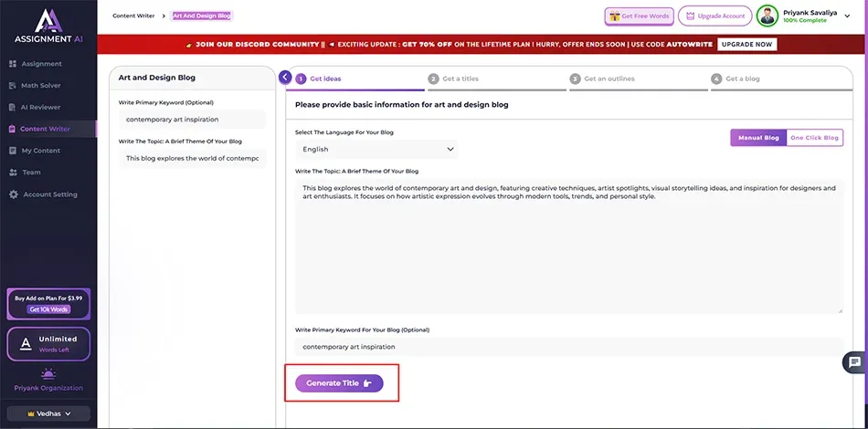Select the Get an outlines step

[x=601, y=79]
